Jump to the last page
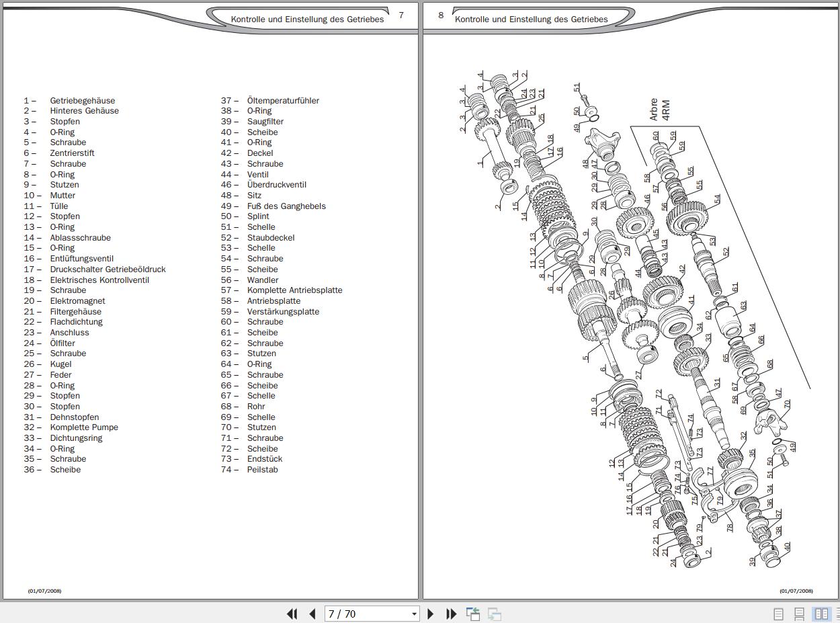This screenshot has height=623, width=840. (452, 614)
